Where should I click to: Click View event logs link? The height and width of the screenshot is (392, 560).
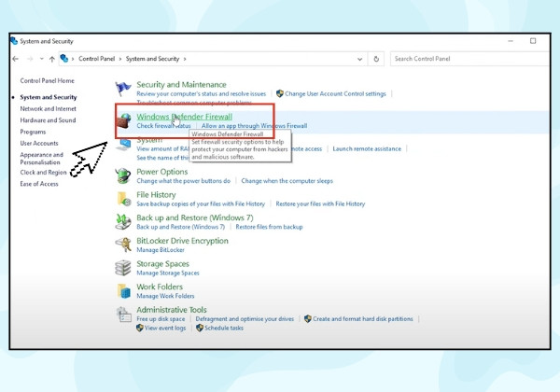tap(165, 328)
